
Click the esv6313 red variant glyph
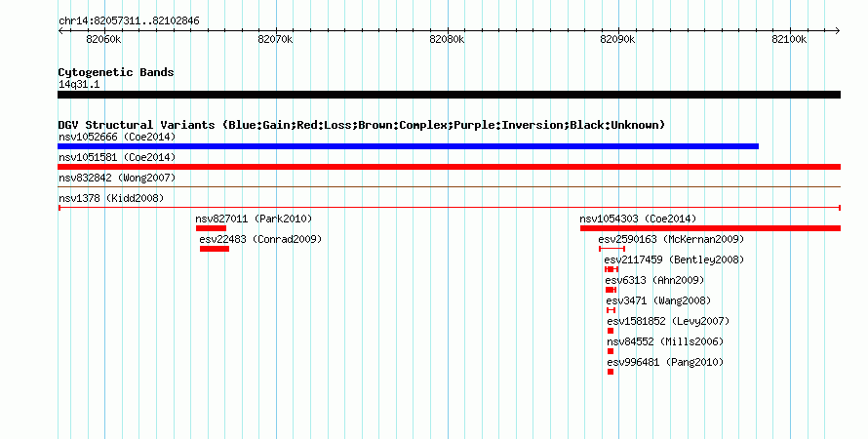611,290
